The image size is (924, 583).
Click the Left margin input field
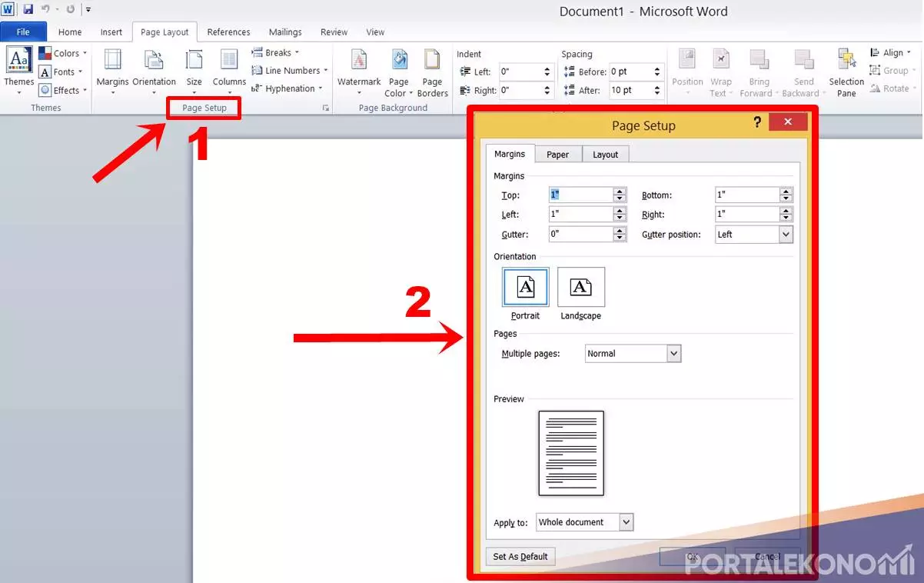click(x=581, y=215)
